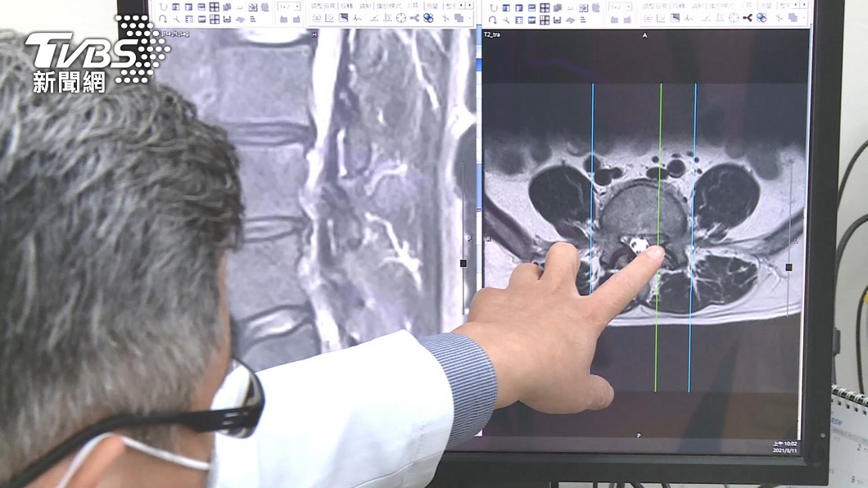This screenshot has height=488, width=868.
Task: Click the scissors cut tool in left viewer
Action: (445, 18)
